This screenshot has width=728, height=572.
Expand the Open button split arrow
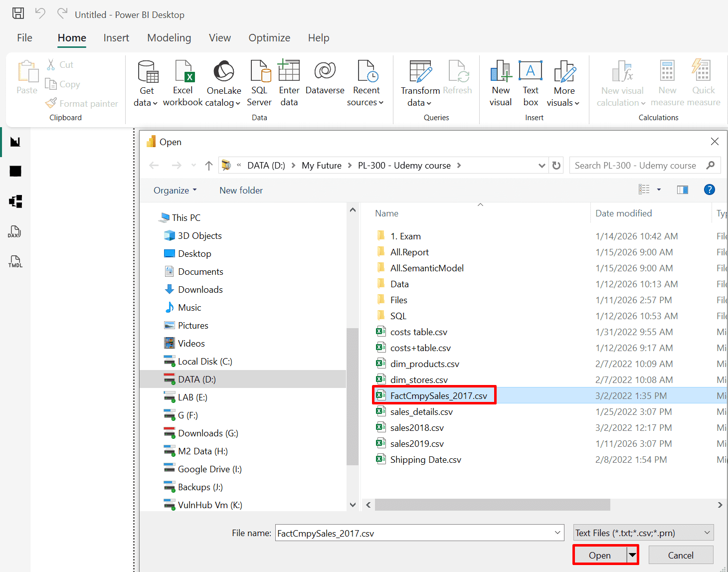tap(632, 555)
